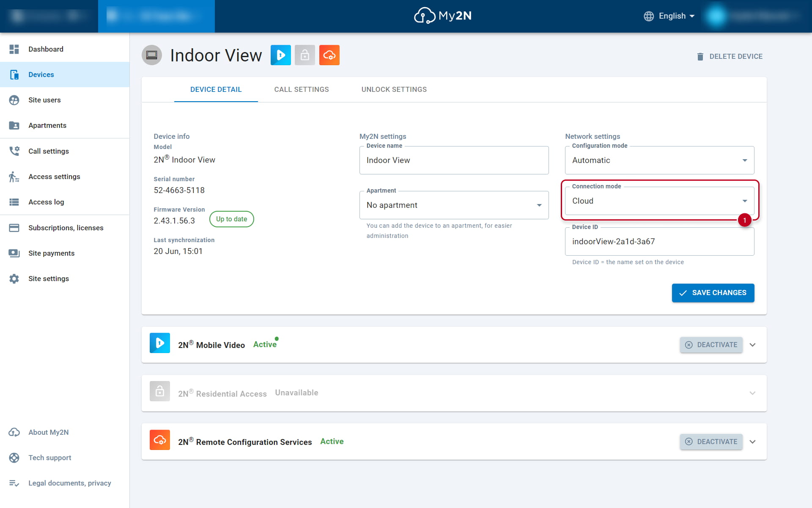Open Tech support link
The height and width of the screenshot is (508, 812).
point(65,458)
